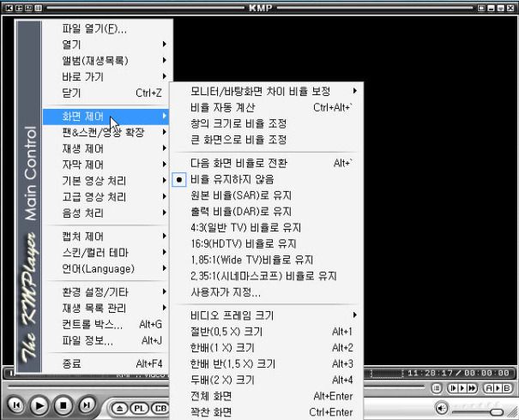Open the 언어(Language) submenu

[106, 269]
